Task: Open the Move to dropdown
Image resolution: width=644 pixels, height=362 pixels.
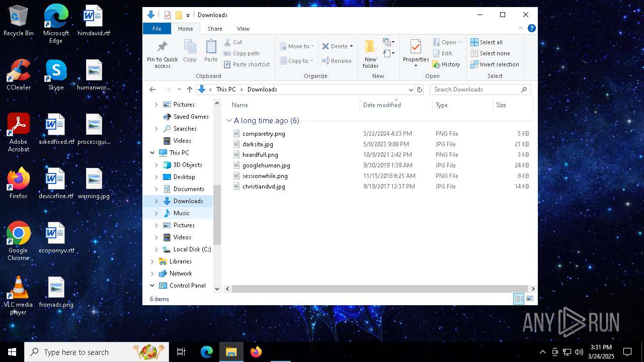Action: [297, 46]
